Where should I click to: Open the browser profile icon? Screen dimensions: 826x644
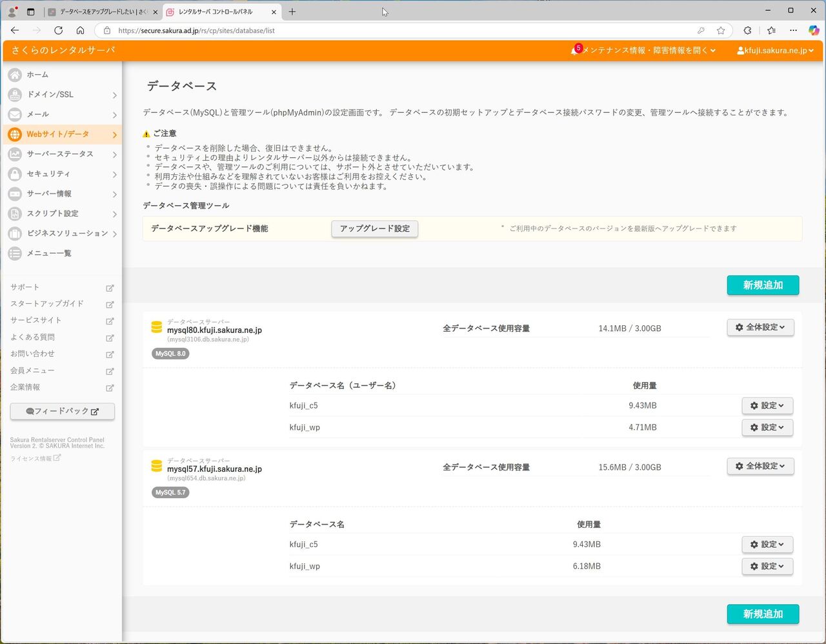[x=12, y=12]
